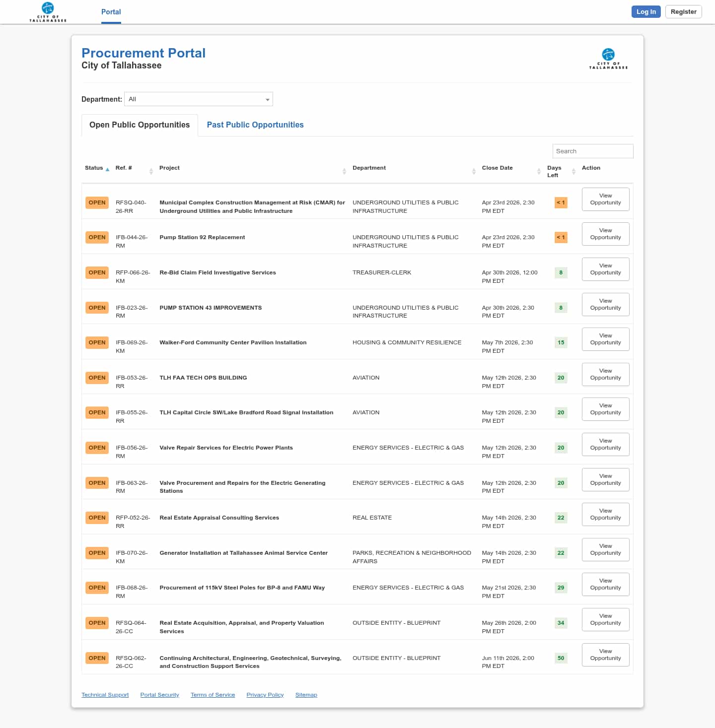Open the Technical Support footer link

pyautogui.click(x=105, y=695)
